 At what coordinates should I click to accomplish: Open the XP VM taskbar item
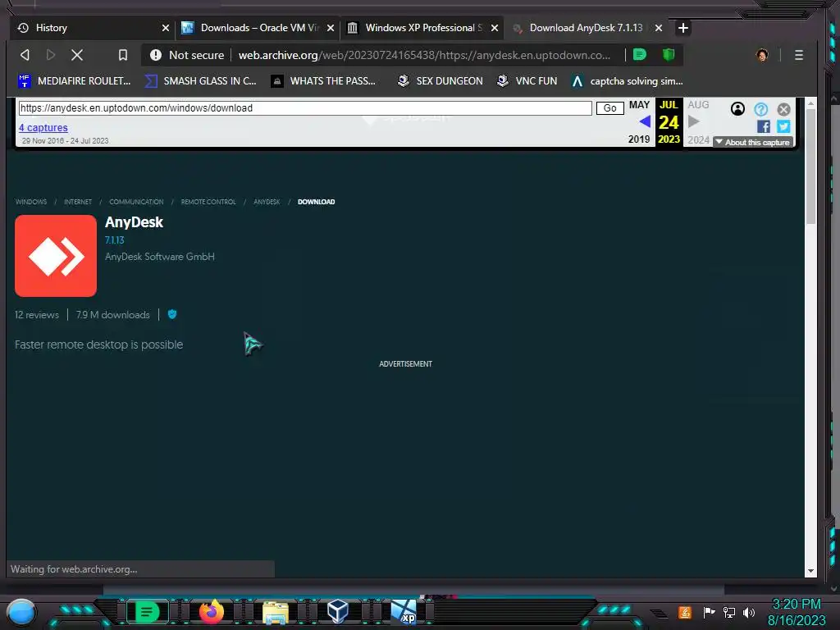(x=404, y=612)
